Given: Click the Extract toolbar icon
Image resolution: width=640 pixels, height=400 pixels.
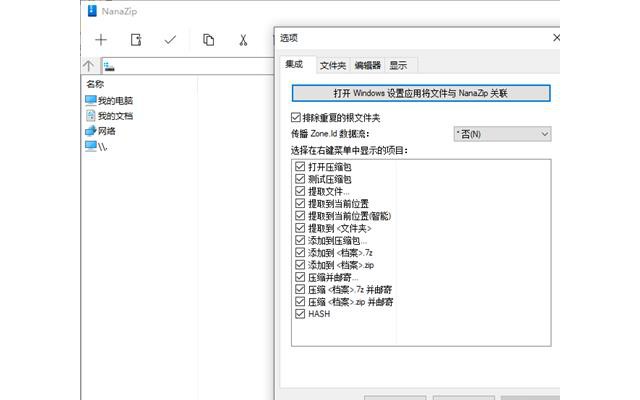Looking at the screenshot, I should (x=136, y=40).
